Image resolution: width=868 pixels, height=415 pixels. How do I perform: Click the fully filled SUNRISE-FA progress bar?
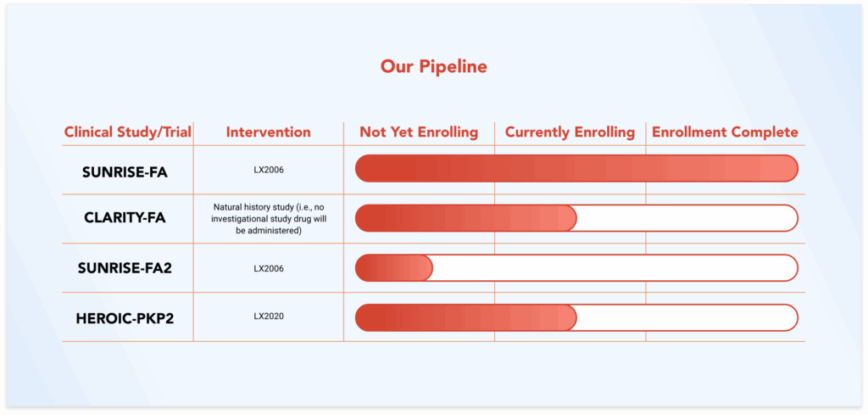576,168
